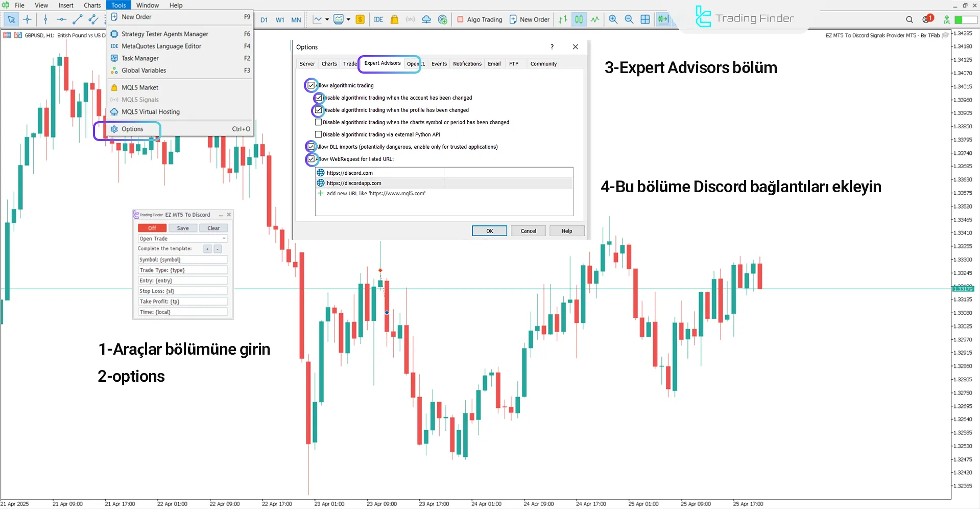
Task: Switch to the Charts tab in Options
Action: pos(329,64)
